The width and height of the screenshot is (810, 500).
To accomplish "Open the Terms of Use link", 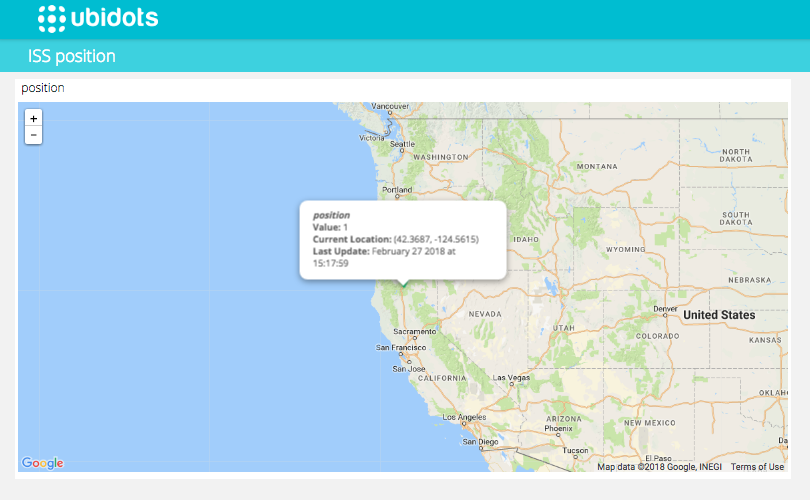I will (757, 466).
